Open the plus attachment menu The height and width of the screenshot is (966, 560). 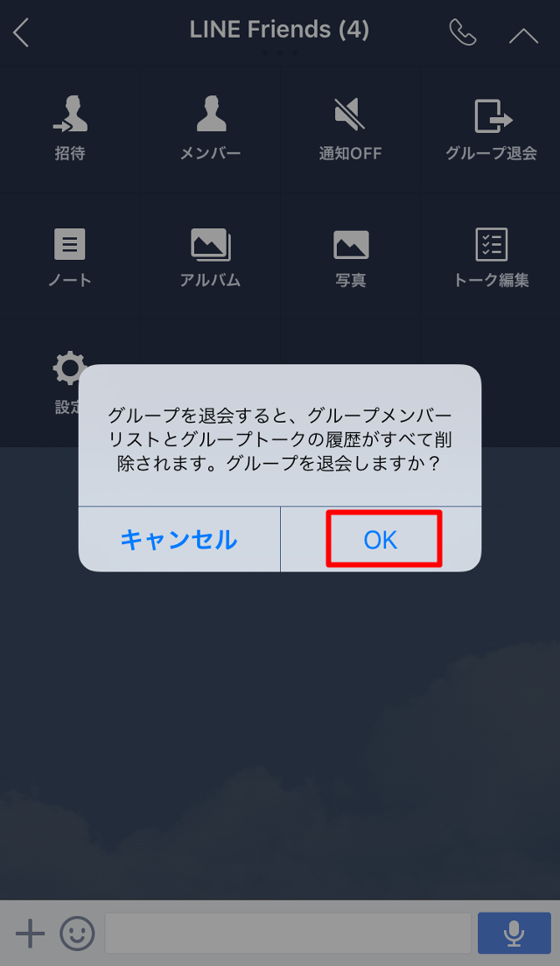click(x=30, y=934)
